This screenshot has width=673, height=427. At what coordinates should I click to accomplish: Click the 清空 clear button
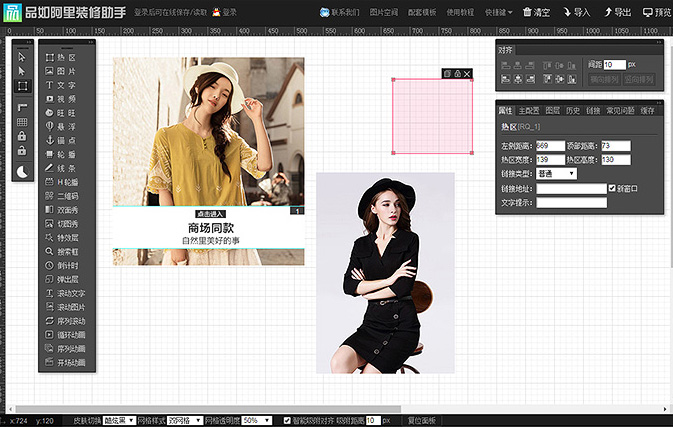pyautogui.click(x=536, y=12)
